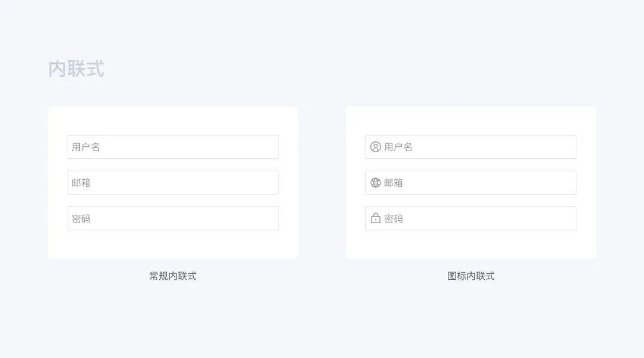Click the 内联式 heading text
Viewport: 644px width, 358px height.
click(x=76, y=69)
